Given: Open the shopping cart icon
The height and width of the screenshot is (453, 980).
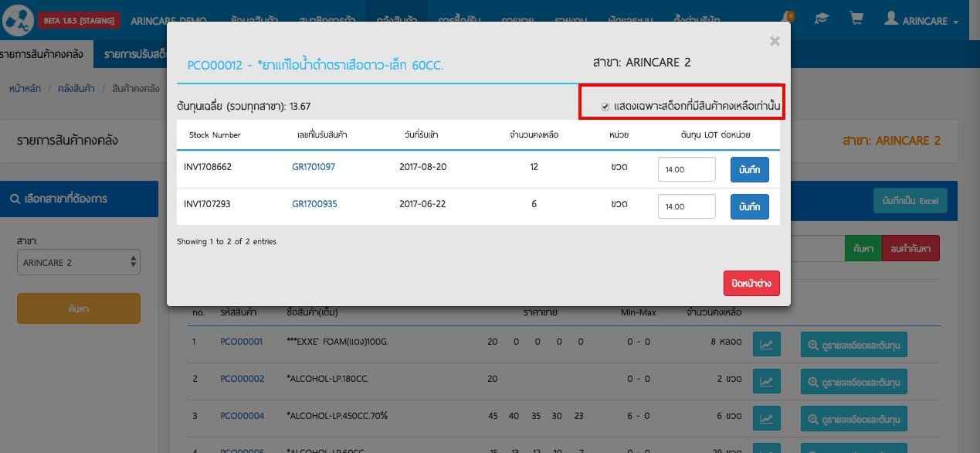Looking at the screenshot, I should pyautogui.click(x=856, y=19).
